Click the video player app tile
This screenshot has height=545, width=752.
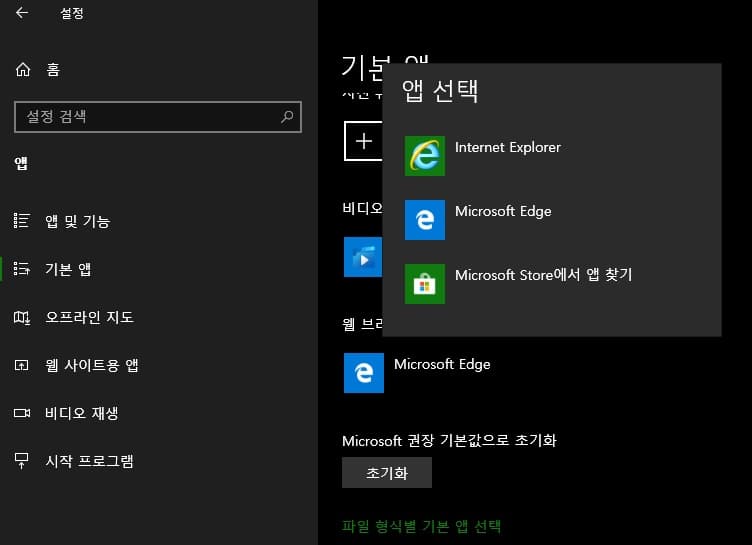coord(363,257)
